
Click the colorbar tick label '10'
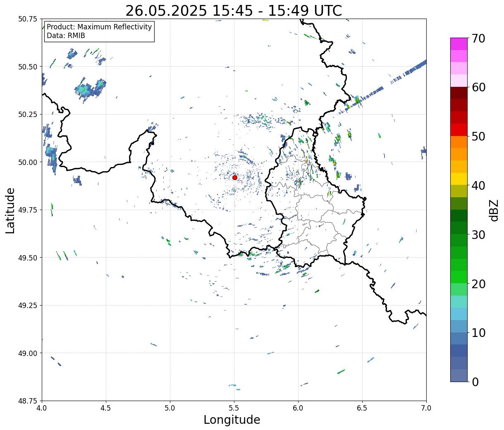[x=478, y=332]
